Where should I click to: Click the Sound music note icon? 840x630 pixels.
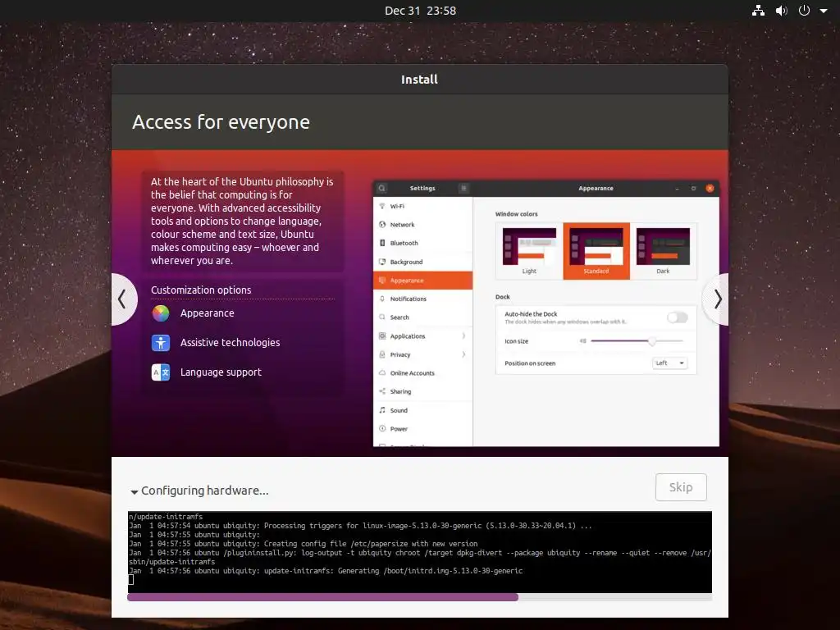pyautogui.click(x=382, y=410)
